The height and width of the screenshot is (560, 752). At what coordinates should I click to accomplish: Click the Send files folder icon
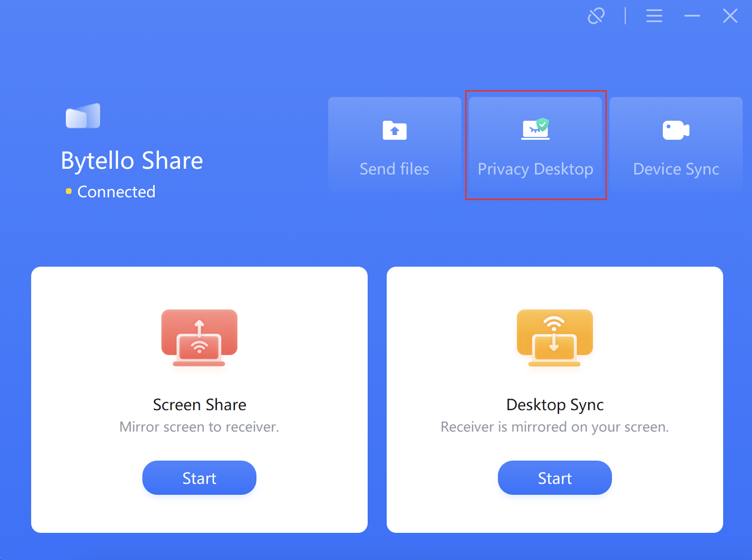pos(395,130)
